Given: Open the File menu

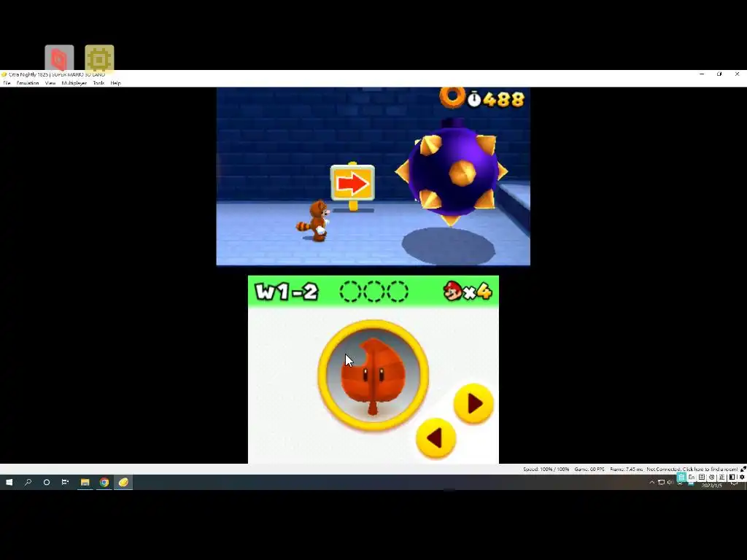Looking at the screenshot, I should pos(7,83).
